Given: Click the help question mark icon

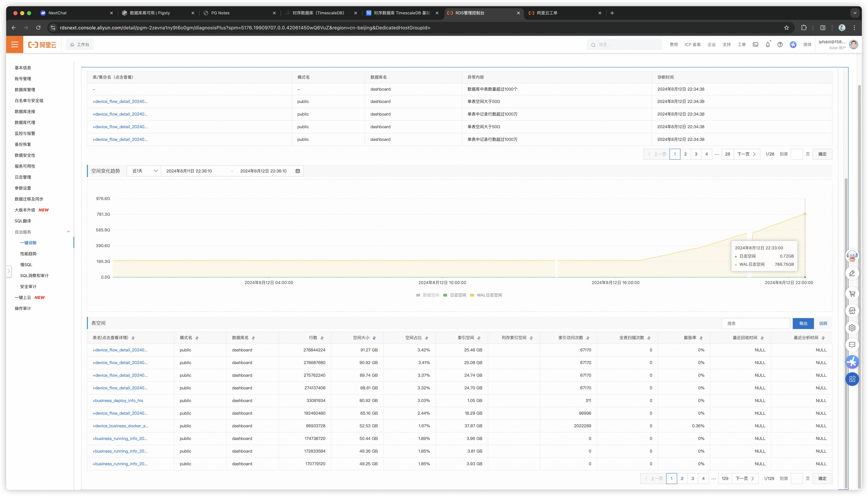Looking at the screenshot, I should tap(780, 45).
